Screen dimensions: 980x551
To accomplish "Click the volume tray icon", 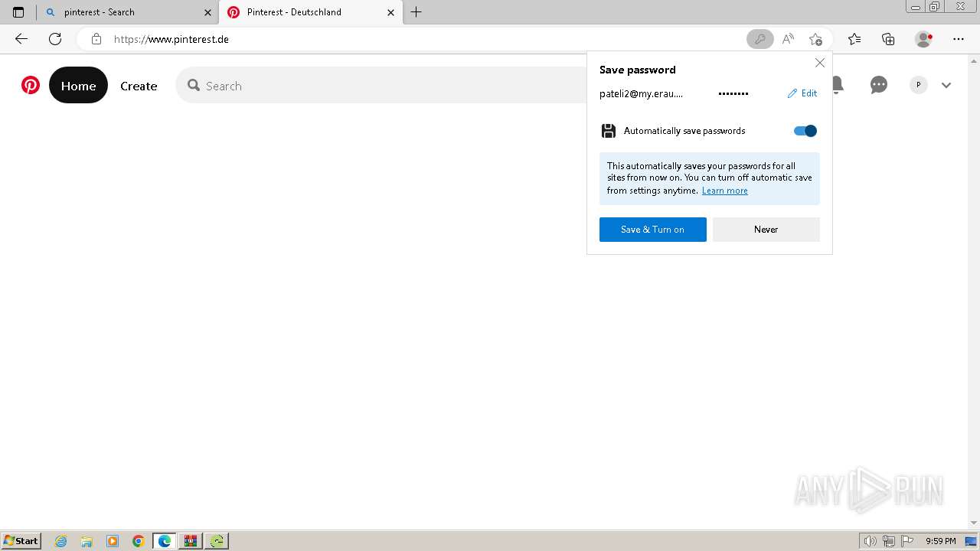I will (x=871, y=541).
